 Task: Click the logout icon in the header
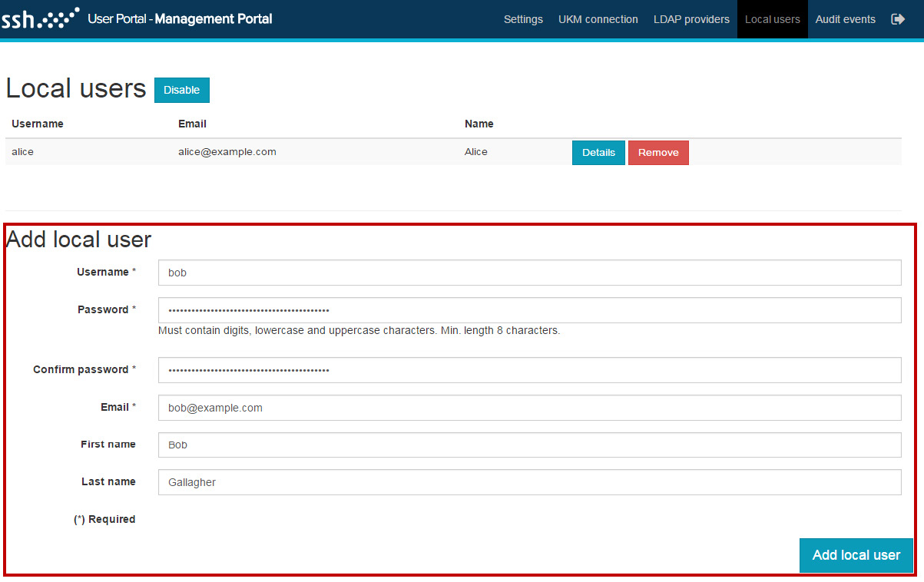coord(898,19)
